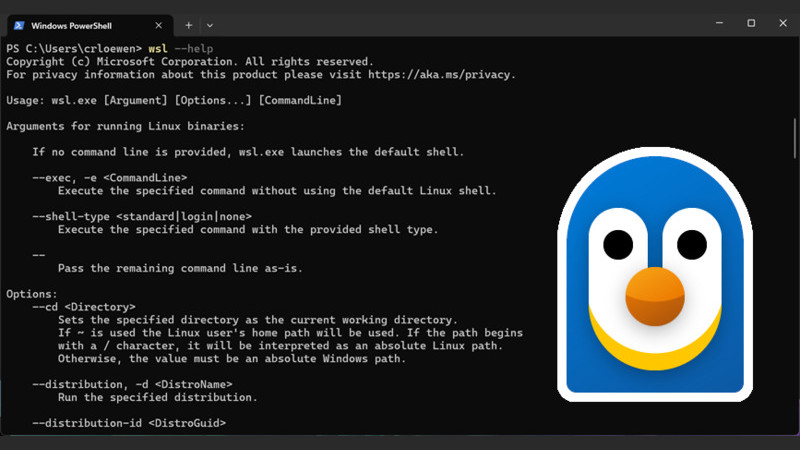Close the Windows PowerShell tab
Viewport: 800px width, 450px height.
pos(159,26)
